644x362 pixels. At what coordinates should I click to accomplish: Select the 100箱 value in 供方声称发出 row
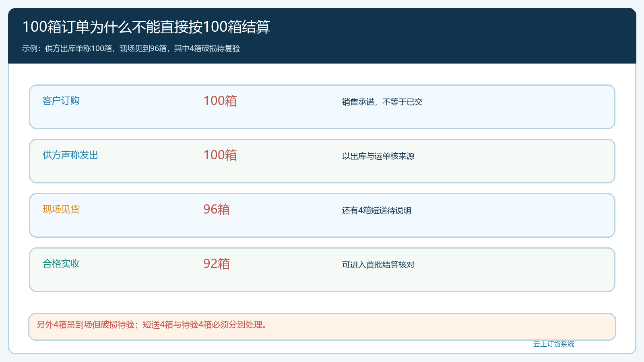(x=220, y=155)
